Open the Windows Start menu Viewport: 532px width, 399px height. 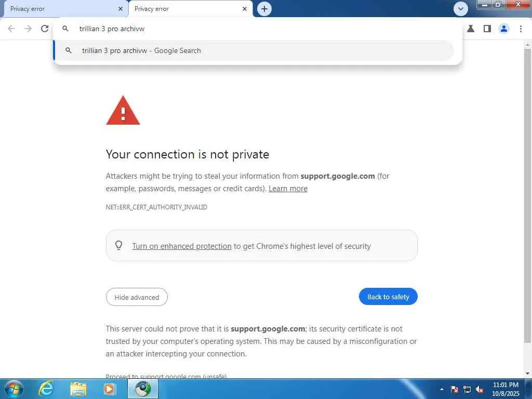click(14, 389)
